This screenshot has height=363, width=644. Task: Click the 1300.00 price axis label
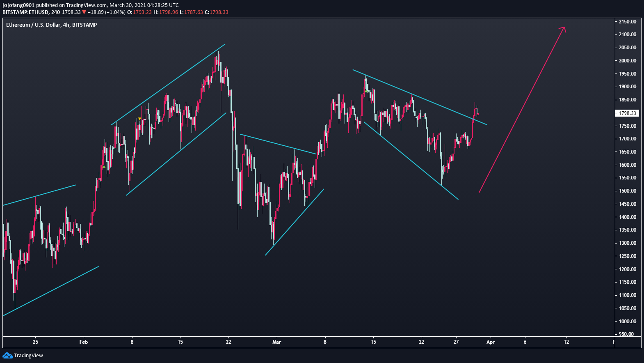pyautogui.click(x=628, y=243)
